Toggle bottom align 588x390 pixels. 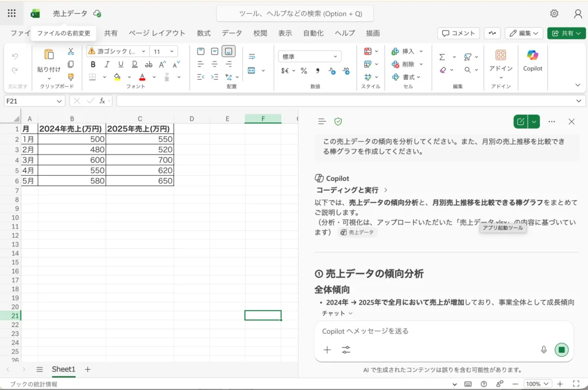point(229,51)
